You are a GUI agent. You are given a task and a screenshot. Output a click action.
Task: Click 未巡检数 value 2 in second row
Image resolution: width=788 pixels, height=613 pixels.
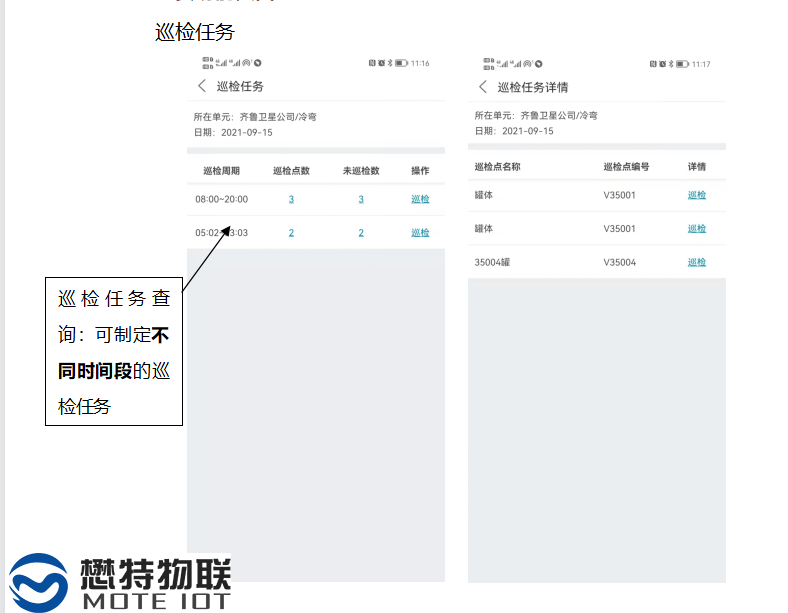click(361, 232)
